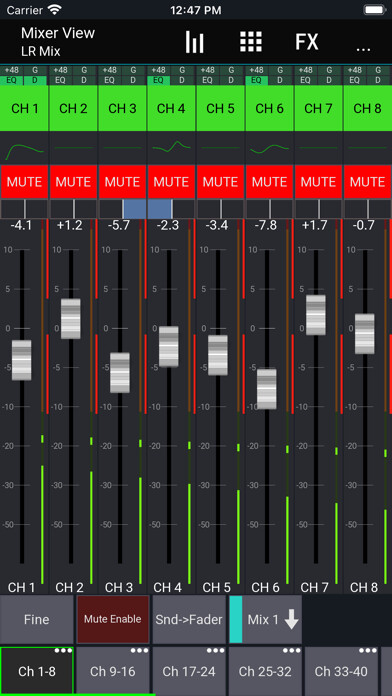Click the Wi-Fi icon in status bar
Image resolution: width=392 pixels, height=696 pixels.
[x=55, y=9]
